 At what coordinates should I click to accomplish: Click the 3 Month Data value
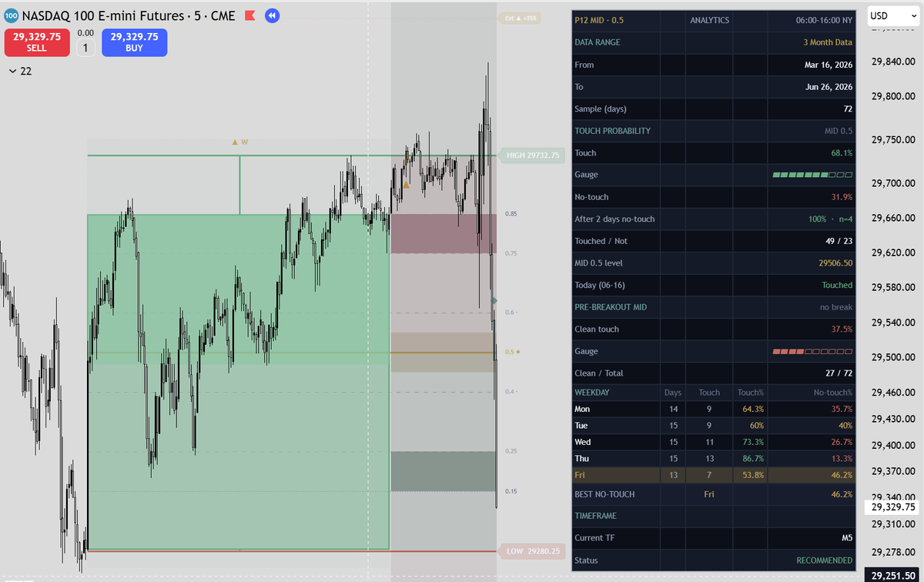click(828, 42)
